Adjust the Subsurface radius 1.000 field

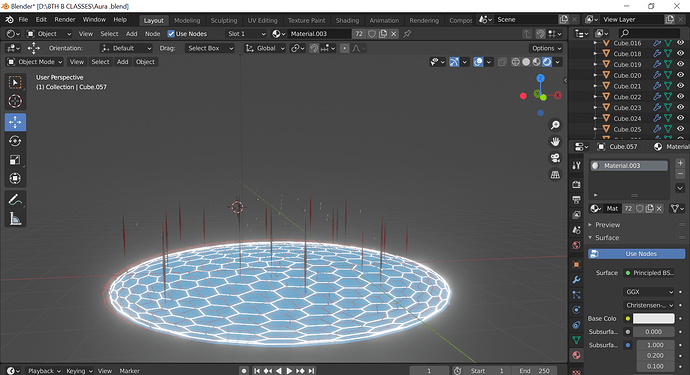pyautogui.click(x=655, y=345)
